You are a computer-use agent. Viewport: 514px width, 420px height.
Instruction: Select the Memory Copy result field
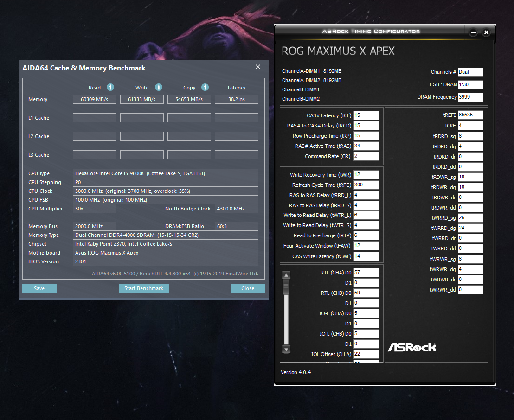click(189, 99)
